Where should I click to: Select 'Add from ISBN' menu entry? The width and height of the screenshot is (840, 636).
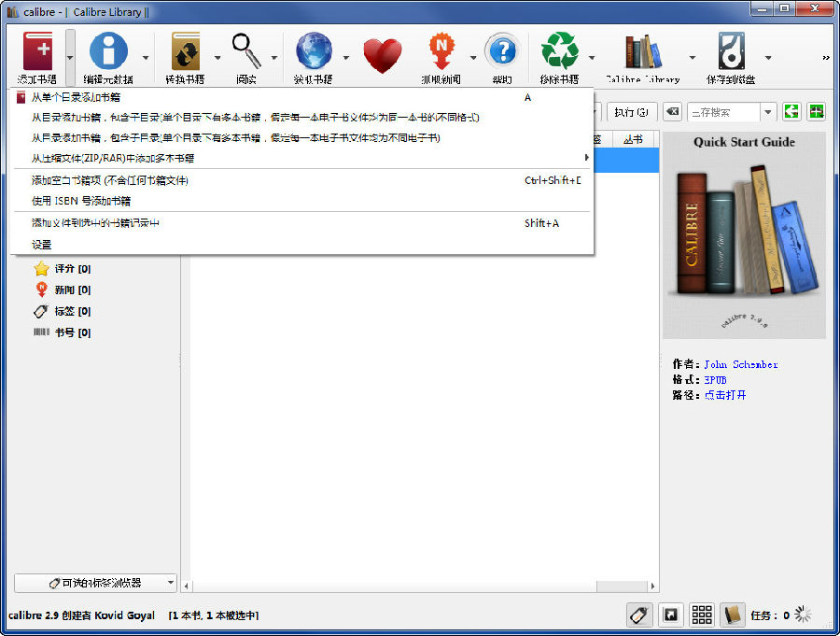(302, 201)
